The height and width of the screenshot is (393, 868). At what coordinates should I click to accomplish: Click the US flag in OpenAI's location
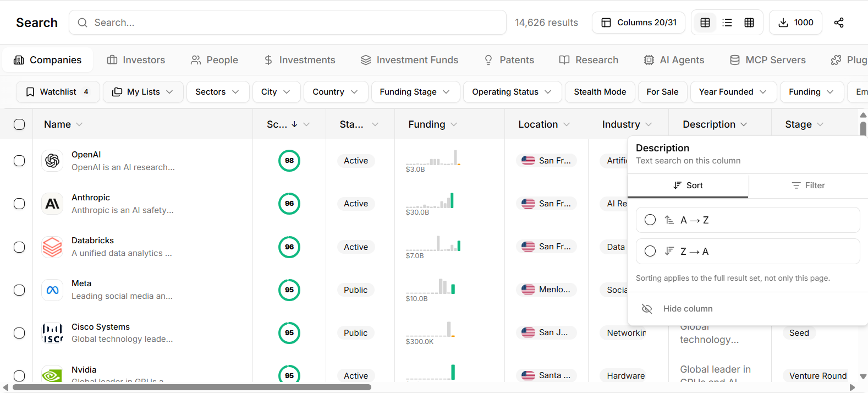(528, 161)
